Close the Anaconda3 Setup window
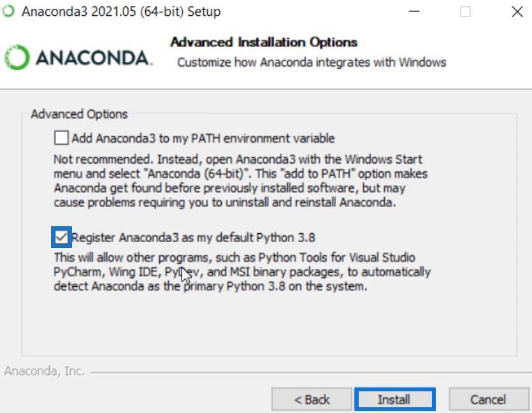The width and height of the screenshot is (532, 413). [517, 11]
